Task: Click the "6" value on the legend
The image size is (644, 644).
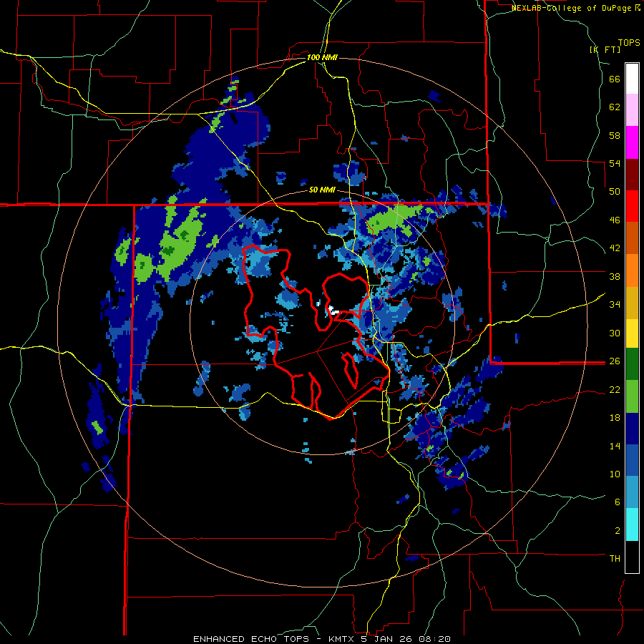Action: (x=618, y=502)
